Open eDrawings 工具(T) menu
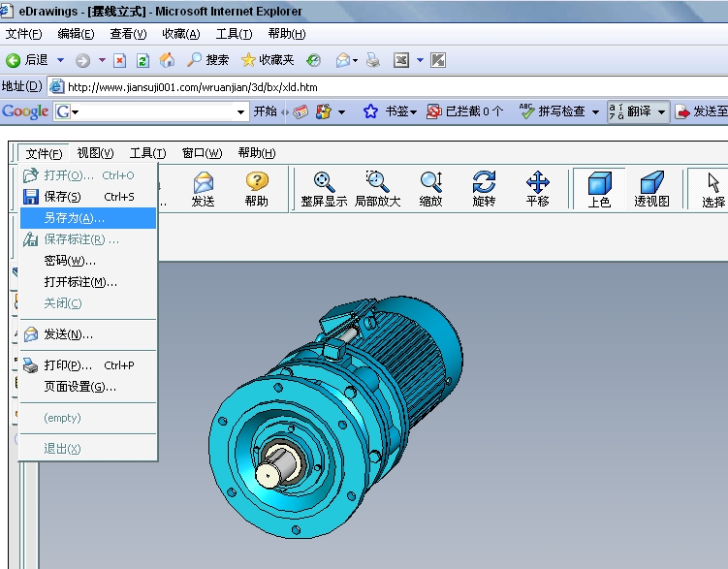 [x=147, y=153]
